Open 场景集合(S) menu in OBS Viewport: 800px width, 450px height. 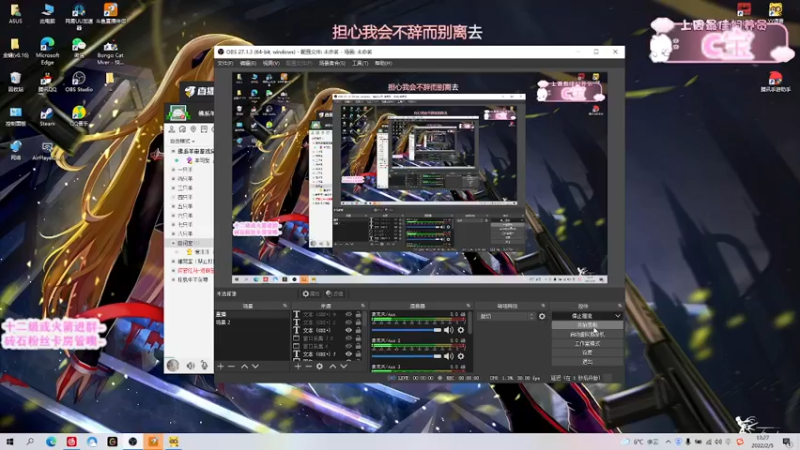[332, 63]
